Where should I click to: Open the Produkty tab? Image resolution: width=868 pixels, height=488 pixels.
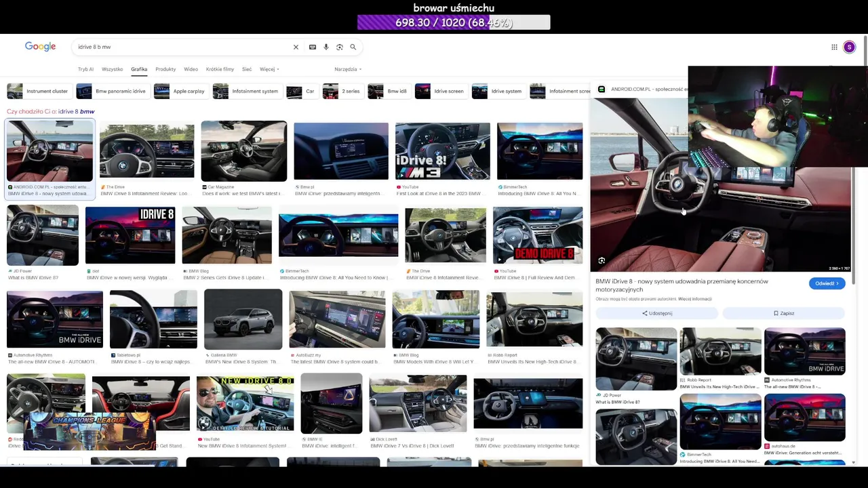pos(165,69)
